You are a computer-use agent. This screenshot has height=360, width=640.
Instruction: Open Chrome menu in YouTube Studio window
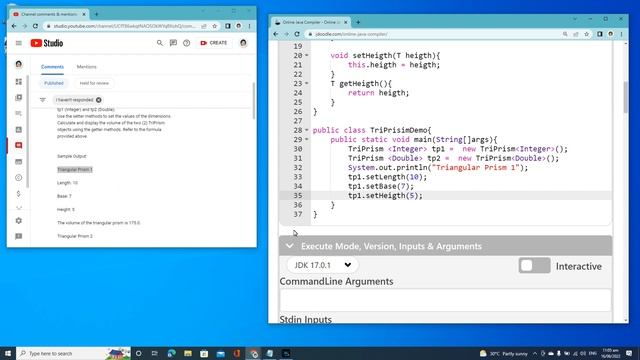[x=249, y=26]
